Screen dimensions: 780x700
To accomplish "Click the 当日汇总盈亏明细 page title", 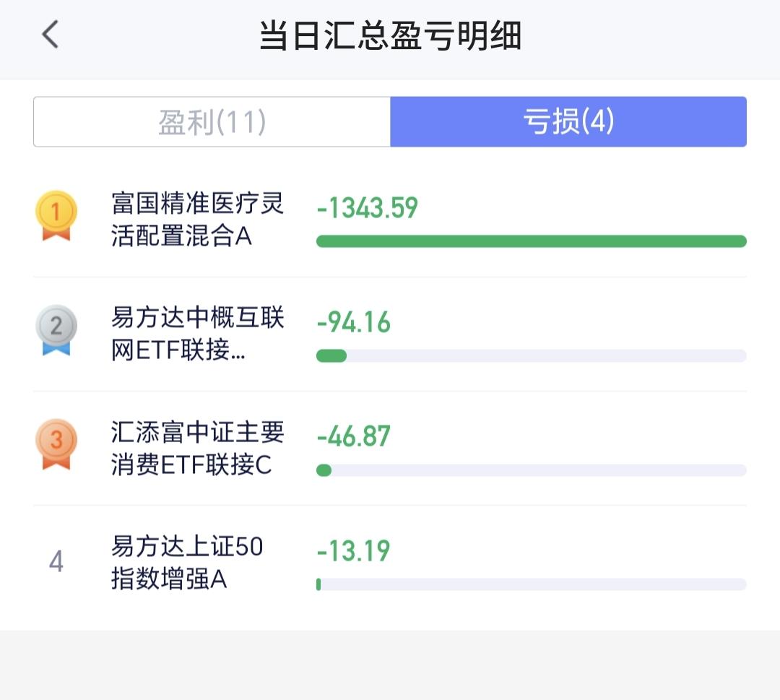I will [390, 36].
